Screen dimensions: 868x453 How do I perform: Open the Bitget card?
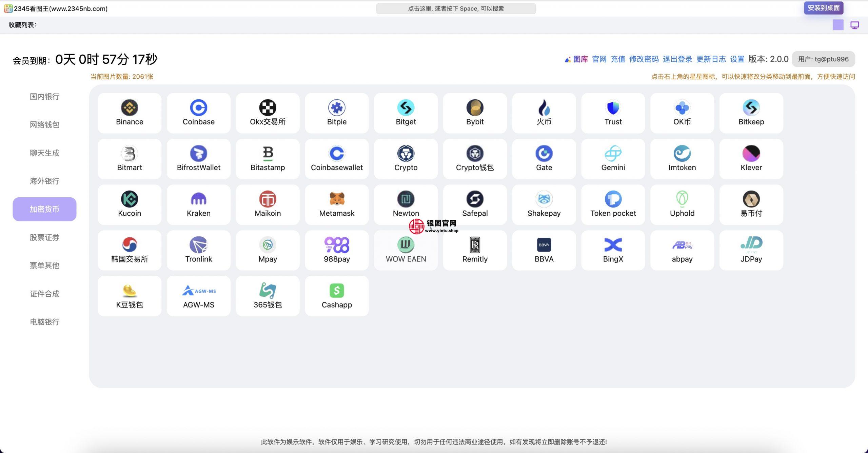(x=406, y=113)
